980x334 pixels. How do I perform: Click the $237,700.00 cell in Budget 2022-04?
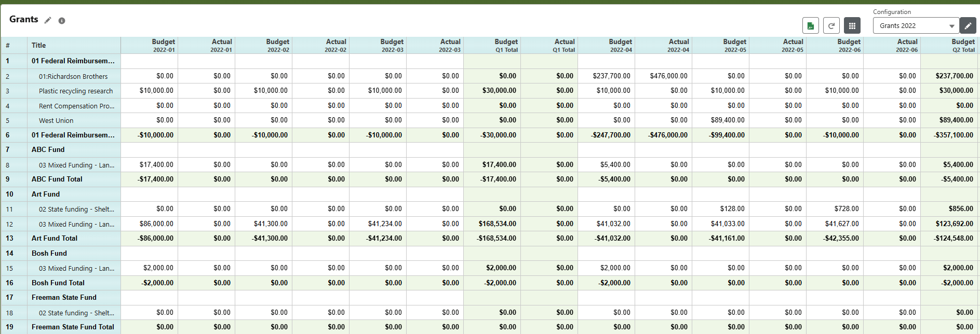[x=607, y=76]
